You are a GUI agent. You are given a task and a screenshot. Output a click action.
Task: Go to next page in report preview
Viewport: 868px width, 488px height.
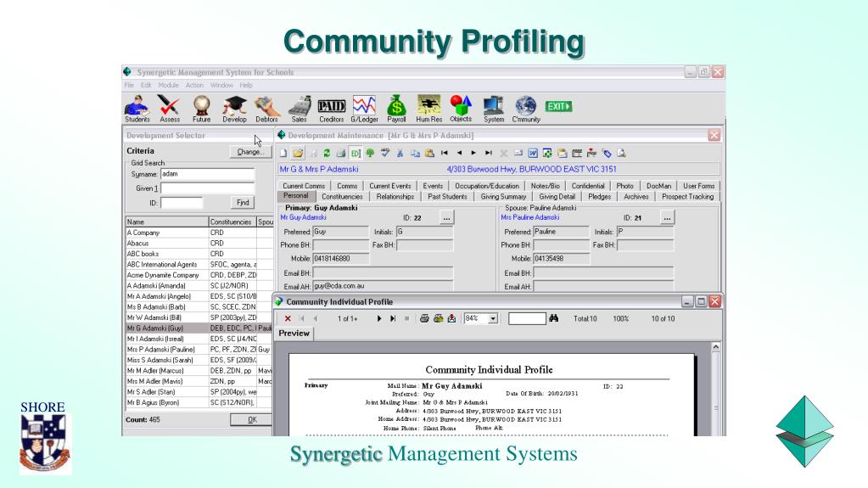pos(379,318)
